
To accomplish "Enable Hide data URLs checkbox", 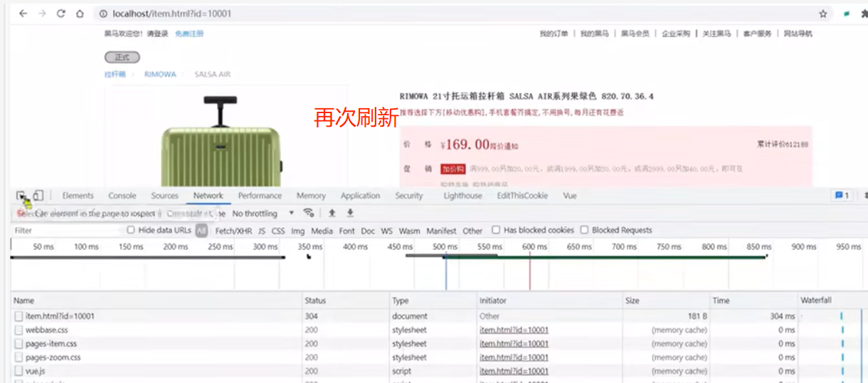I will 131,230.
